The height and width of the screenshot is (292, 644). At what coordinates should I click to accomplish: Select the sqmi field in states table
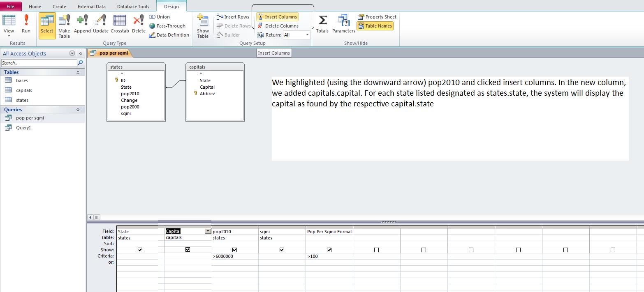pyautogui.click(x=126, y=113)
